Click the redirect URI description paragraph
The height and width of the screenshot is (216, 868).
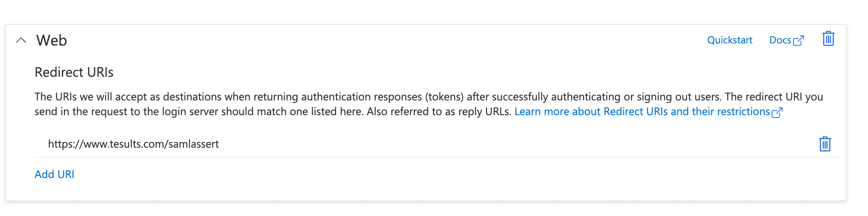click(x=429, y=104)
